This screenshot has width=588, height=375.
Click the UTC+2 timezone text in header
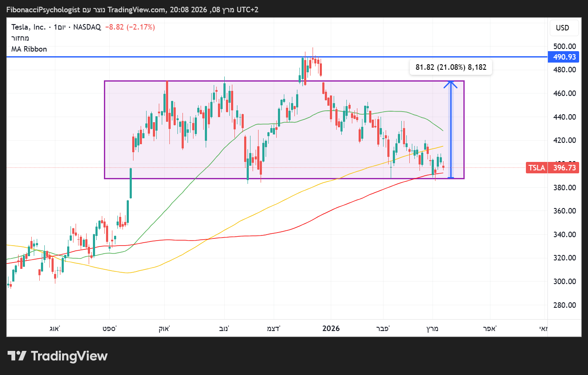[248, 9]
